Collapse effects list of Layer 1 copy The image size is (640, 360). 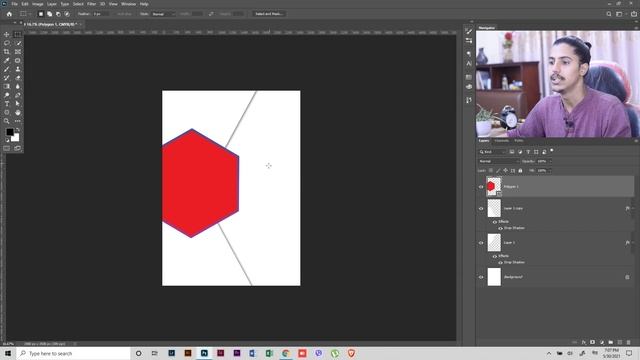pos(633,209)
